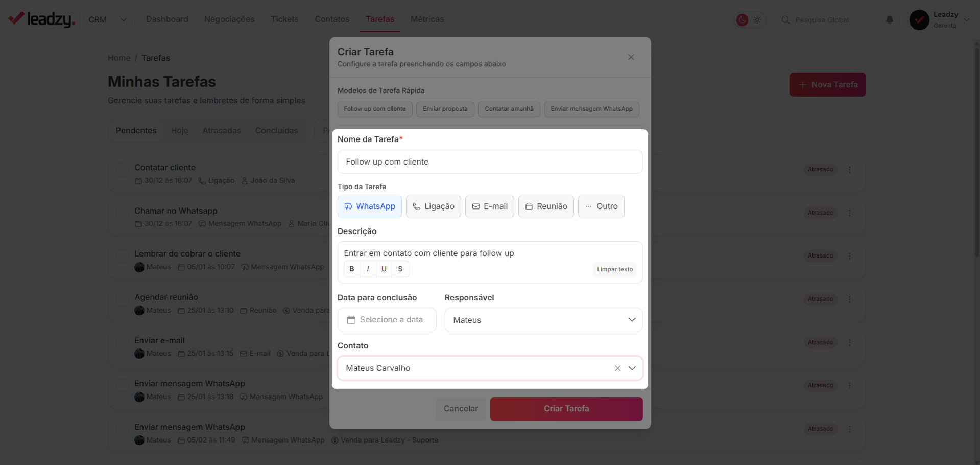Go to the Dashboard tab
Screen dimensions: 980x465
(x=167, y=19)
